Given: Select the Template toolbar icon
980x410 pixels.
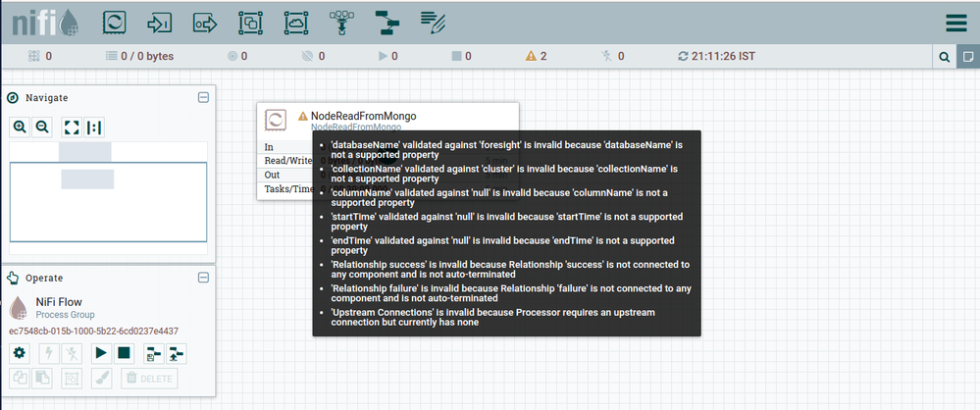Looking at the screenshot, I should (x=387, y=22).
